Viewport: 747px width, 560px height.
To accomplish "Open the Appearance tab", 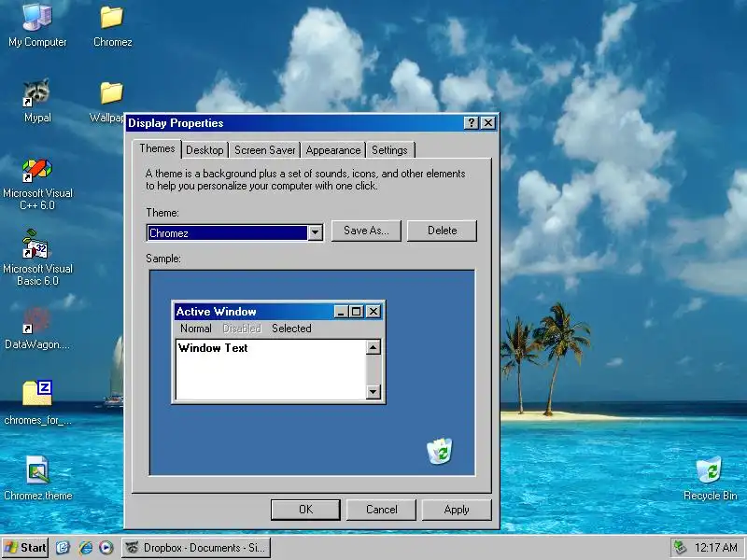I will pos(333,150).
